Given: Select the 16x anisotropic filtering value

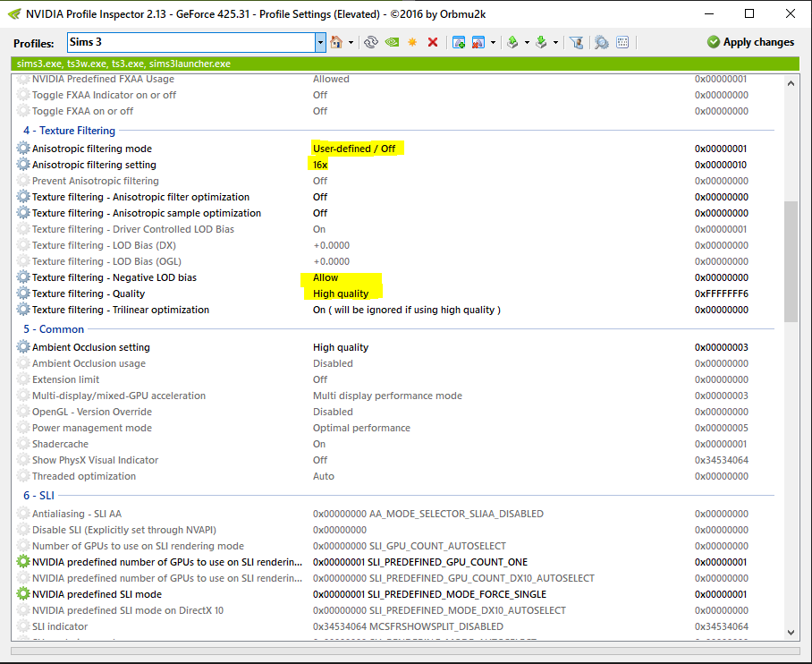Looking at the screenshot, I should (320, 165).
